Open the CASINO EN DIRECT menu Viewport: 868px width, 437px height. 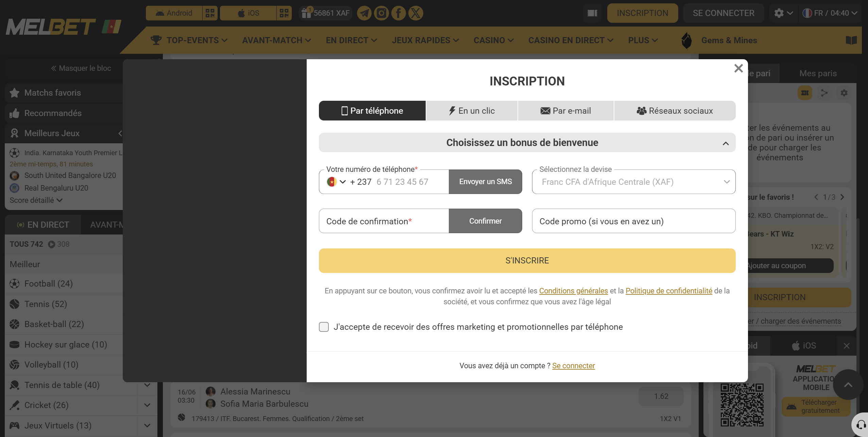pyautogui.click(x=571, y=41)
